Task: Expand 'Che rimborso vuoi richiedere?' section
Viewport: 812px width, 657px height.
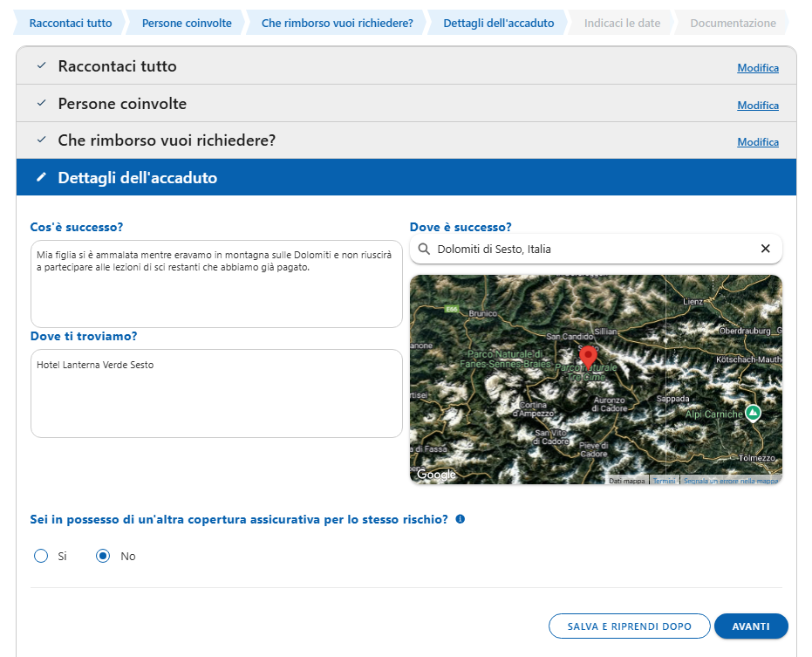Action: [x=167, y=140]
